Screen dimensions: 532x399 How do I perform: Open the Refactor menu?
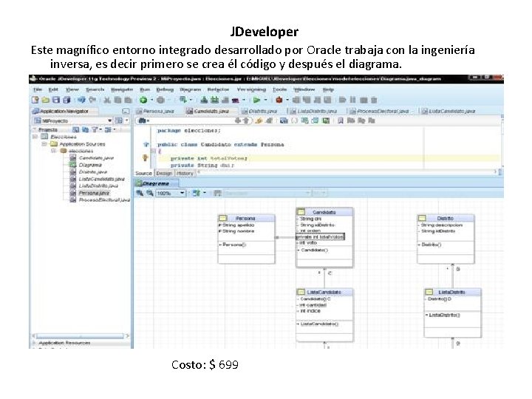point(218,89)
